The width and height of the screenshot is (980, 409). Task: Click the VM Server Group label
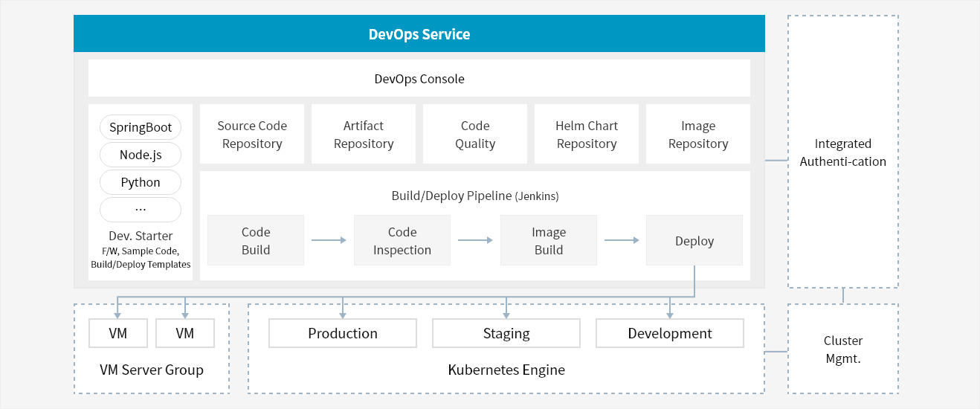tap(152, 370)
